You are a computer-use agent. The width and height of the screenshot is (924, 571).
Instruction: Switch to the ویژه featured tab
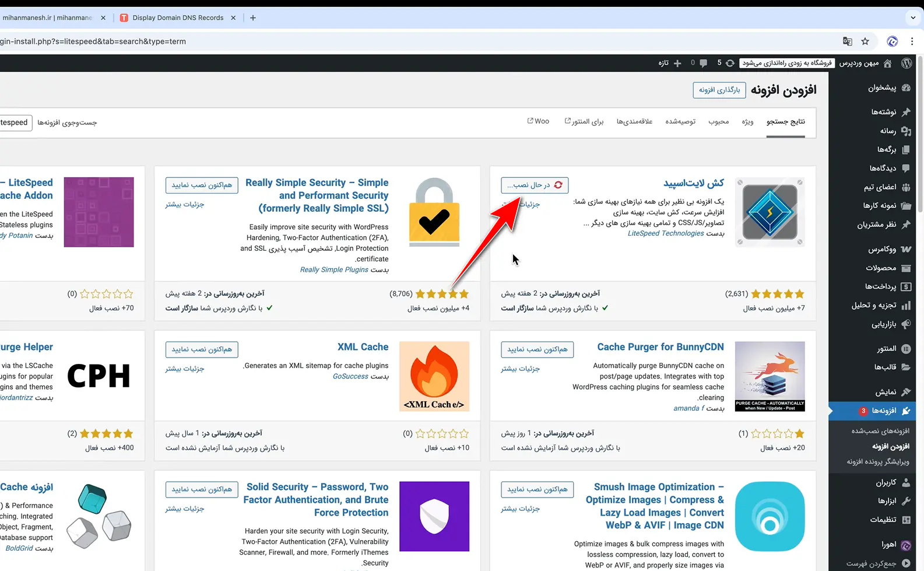[748, 121]
